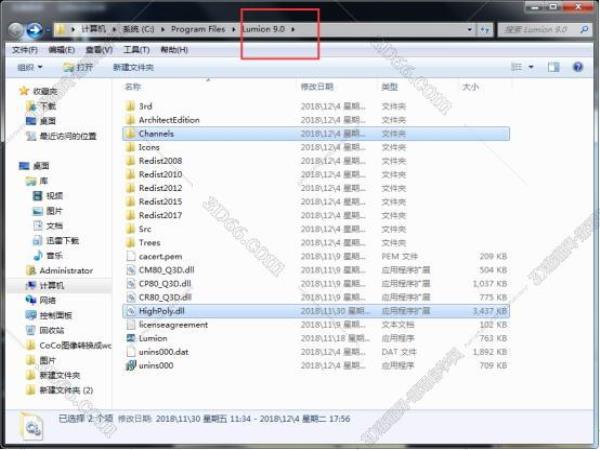Open the 文件(F) menu
Screen dimensions: 600x450
point(25,50)
